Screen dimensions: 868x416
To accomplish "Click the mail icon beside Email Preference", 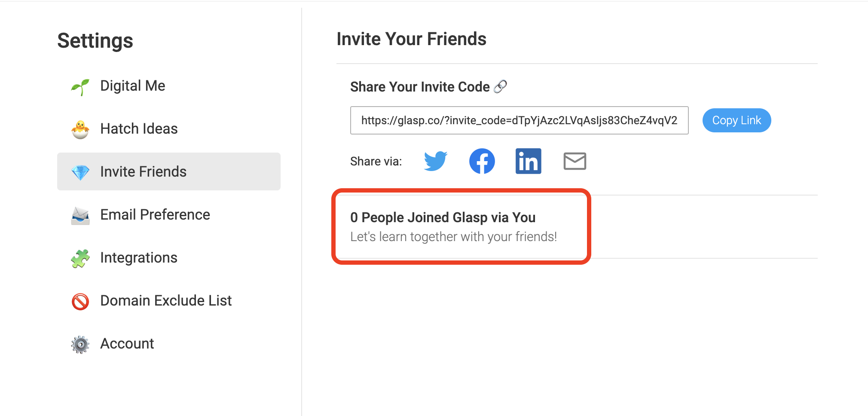I will click(80, 215).
